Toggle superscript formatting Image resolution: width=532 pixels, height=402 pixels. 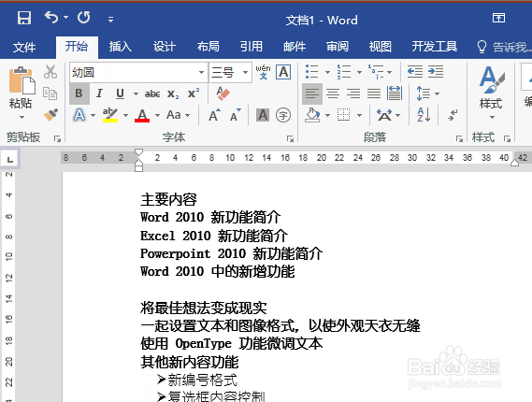coord(194,93)
